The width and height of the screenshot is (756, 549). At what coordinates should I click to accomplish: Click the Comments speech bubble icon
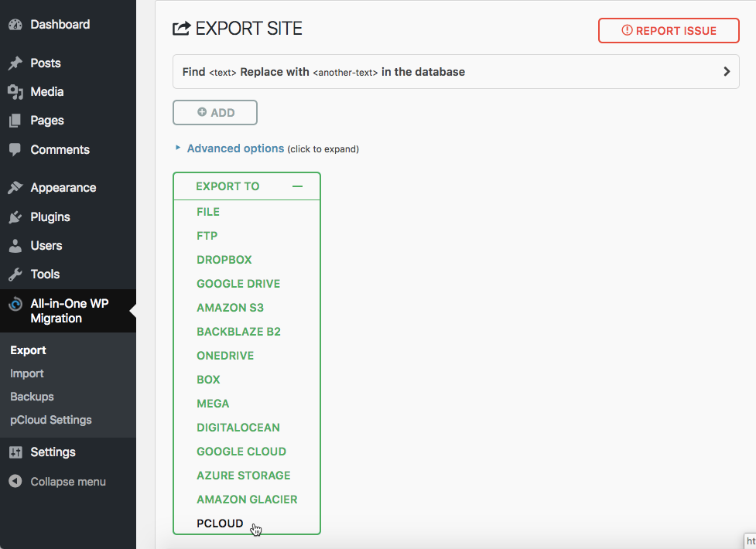point(15,150)
